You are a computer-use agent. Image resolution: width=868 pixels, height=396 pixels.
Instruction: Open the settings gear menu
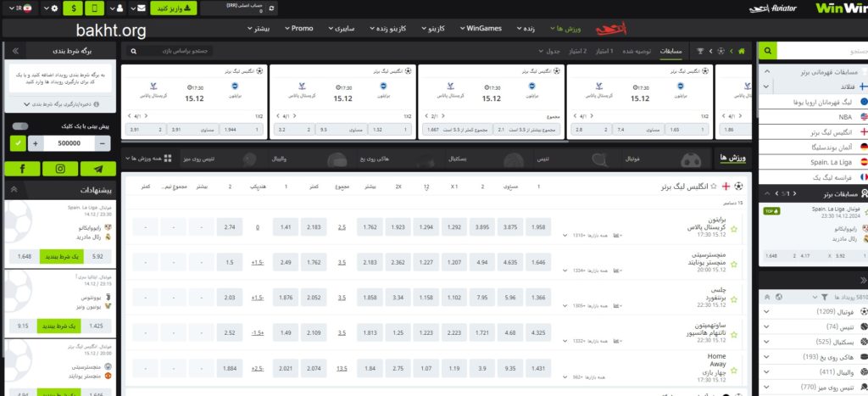point(51,8)
